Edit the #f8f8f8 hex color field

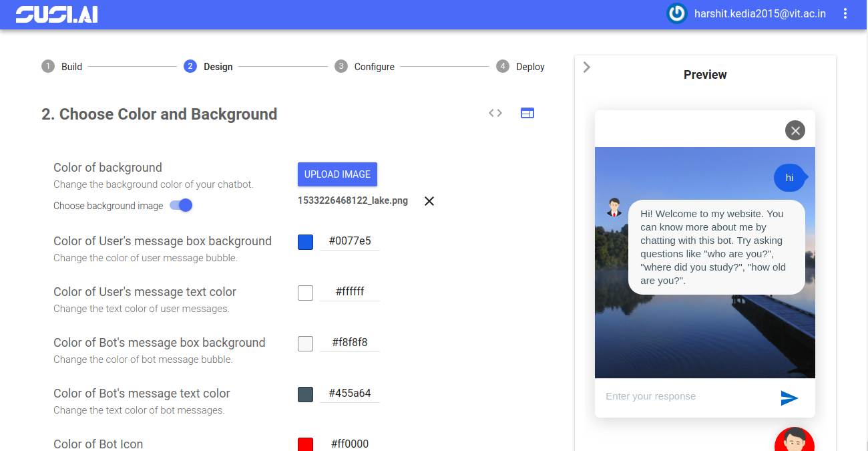(350, 343)
